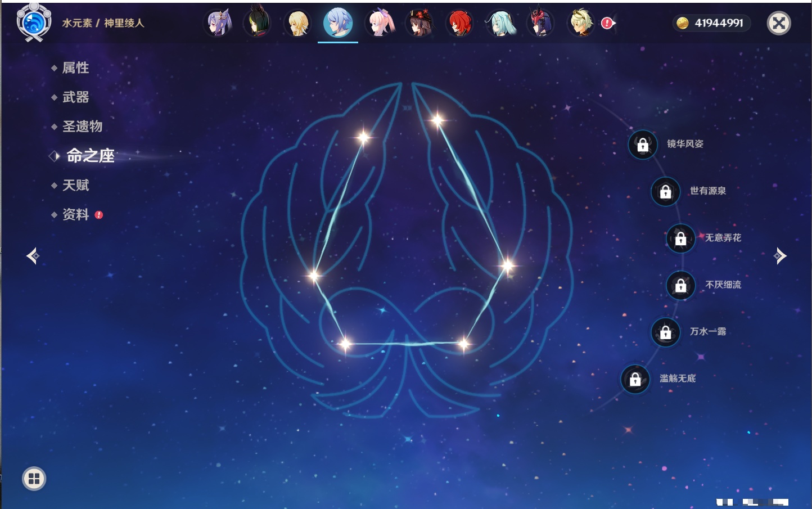This screenshot has height=509, width=812.
Task: Click the lock icon for 万水一露
Action: pos(665,332)
